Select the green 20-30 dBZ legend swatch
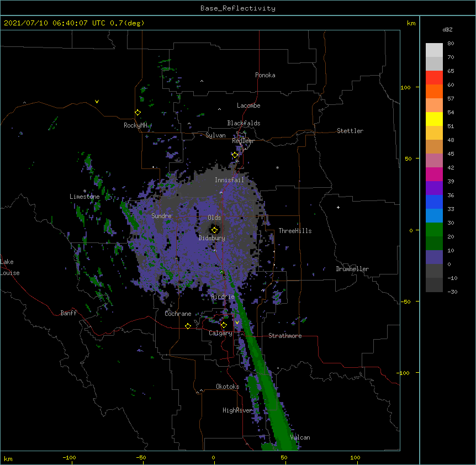Screen dimensions: 476x465 click(434, 230)
